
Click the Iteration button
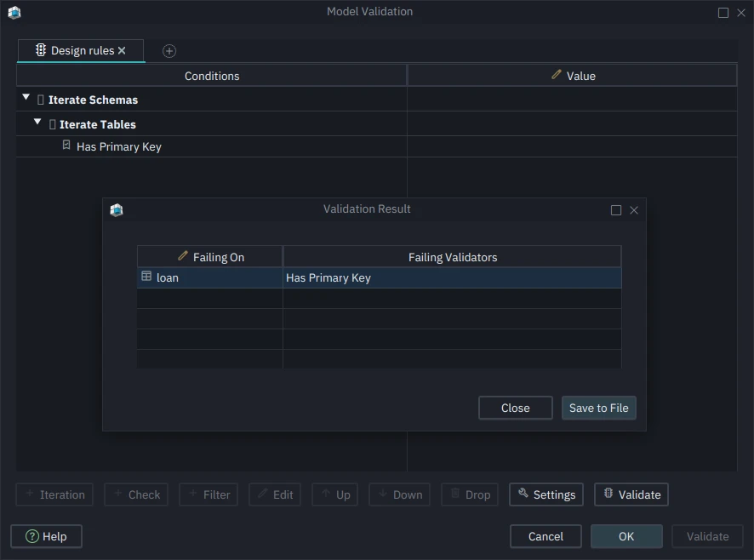[x=54, y=494]
